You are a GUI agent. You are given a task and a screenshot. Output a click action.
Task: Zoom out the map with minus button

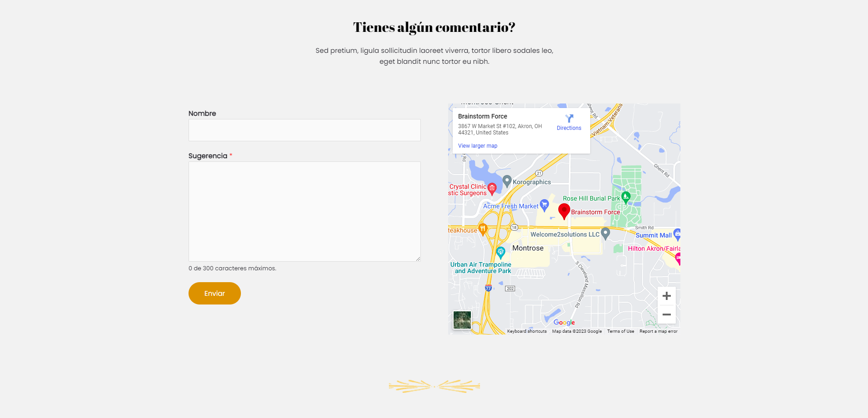(x=667, y=315)
